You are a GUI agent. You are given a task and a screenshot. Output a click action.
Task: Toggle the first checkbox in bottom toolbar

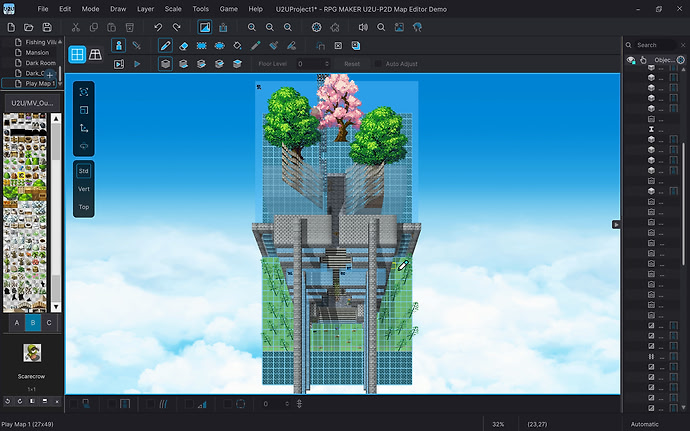[x=74, y=404]
